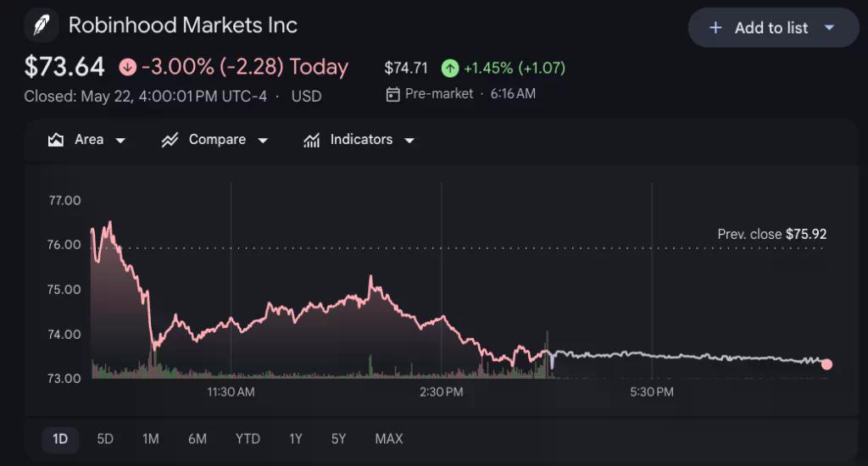Expand the Area chart type dropdown
This screenshot has width=868, height=466.
tap(120, 141)
